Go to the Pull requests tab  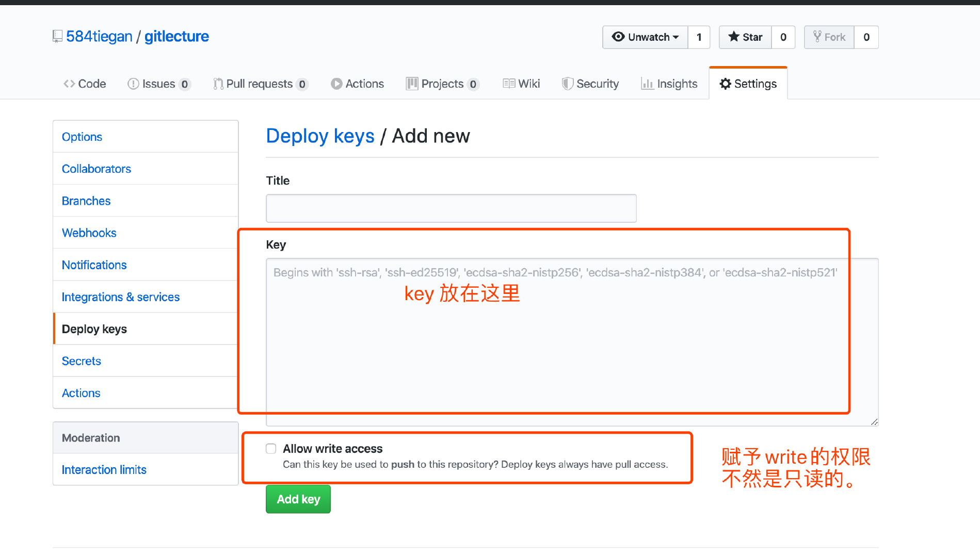tap(261, 84)
